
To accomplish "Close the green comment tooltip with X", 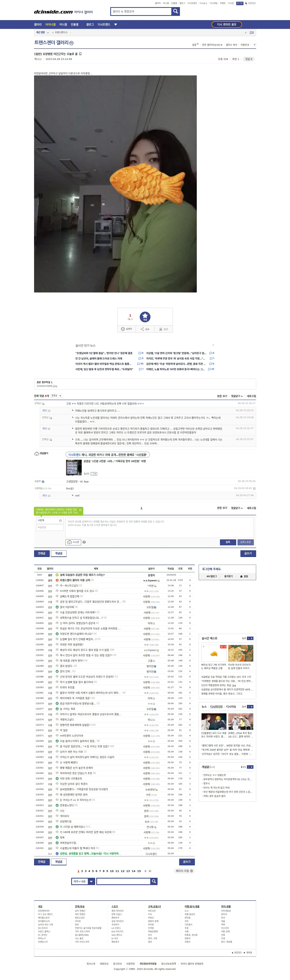I will click(x=80, y=510).
